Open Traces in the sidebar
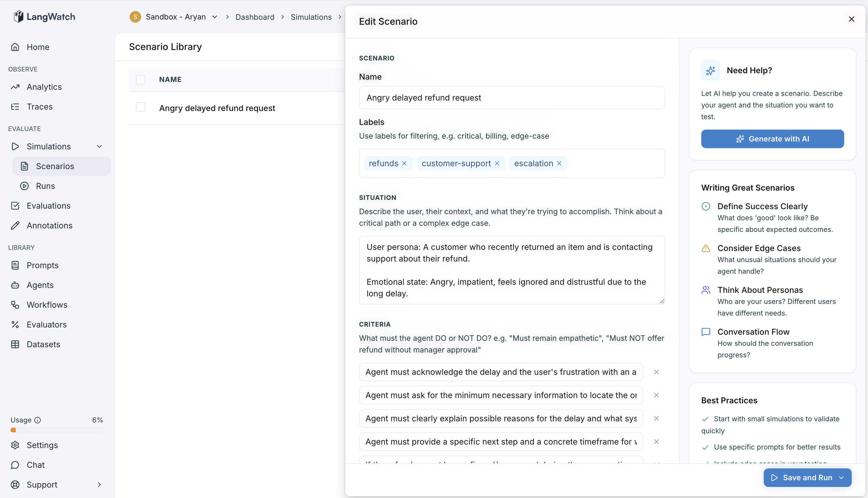868x498 pixels. pos(40,107)
